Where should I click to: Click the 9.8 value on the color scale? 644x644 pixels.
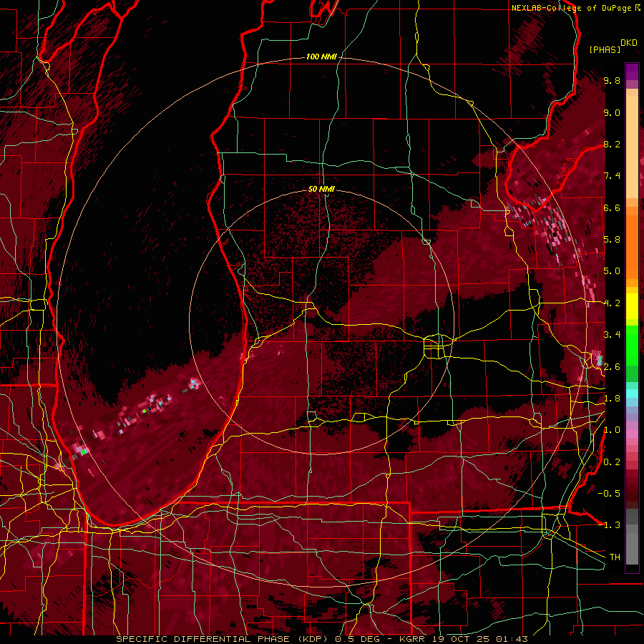612,80
